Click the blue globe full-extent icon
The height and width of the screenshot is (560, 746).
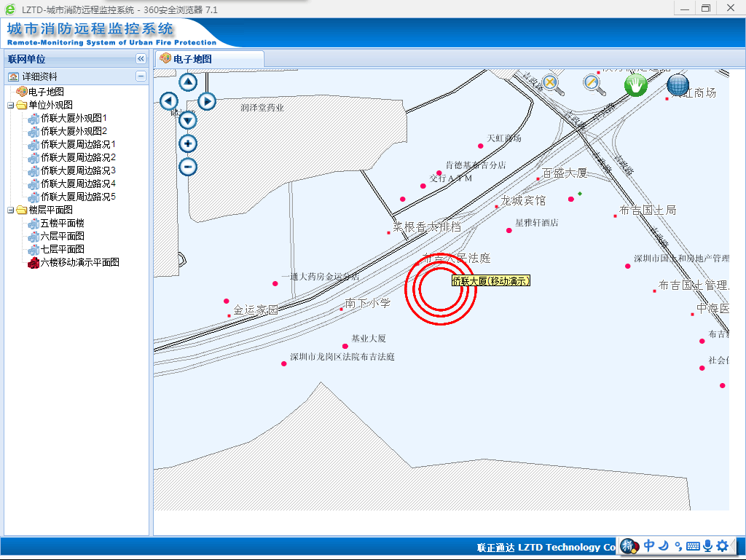[678, 85]
